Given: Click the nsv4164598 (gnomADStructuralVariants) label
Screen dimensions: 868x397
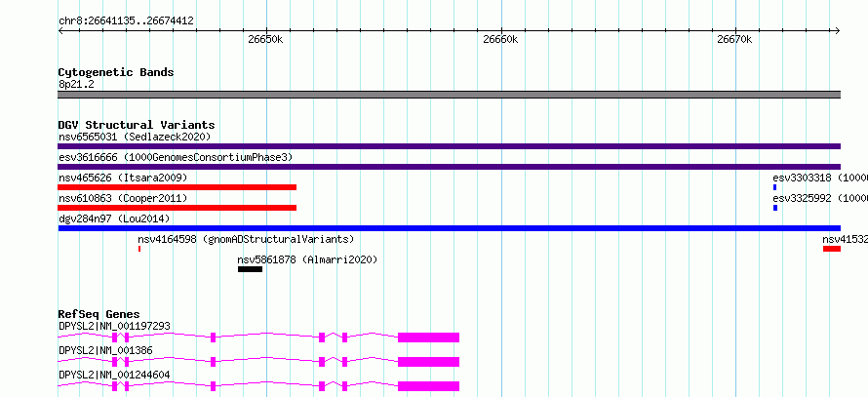Looking at the screenshot, I should pyautogui.click(x=246, y=239).
